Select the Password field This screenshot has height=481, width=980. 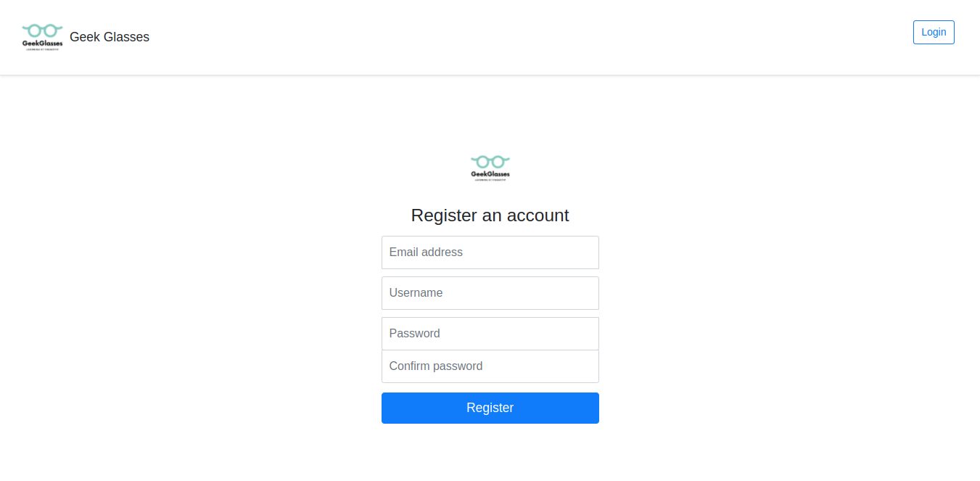tap(490, 334)
